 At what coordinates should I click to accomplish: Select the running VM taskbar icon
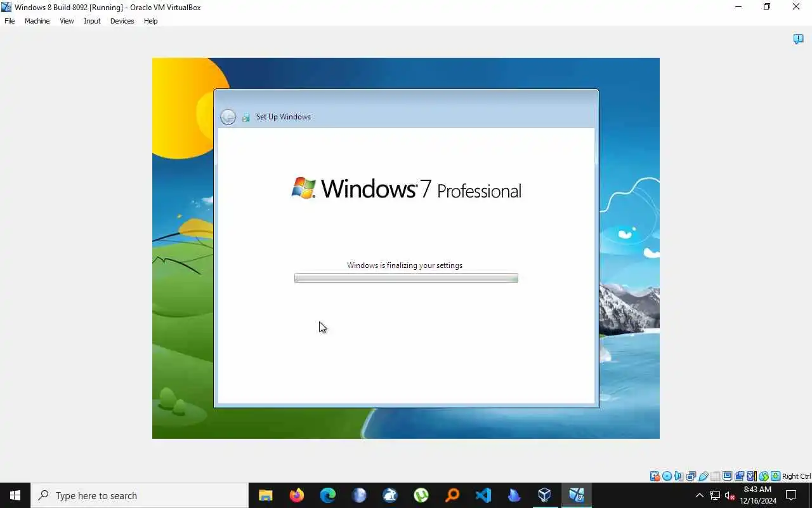[x=576, y=495]
